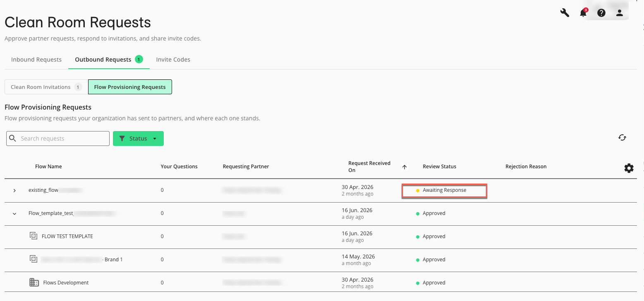The image size is (644, 301).
Task: Click FLOW TEST TEMPLATE text
Action: point(67,236)
